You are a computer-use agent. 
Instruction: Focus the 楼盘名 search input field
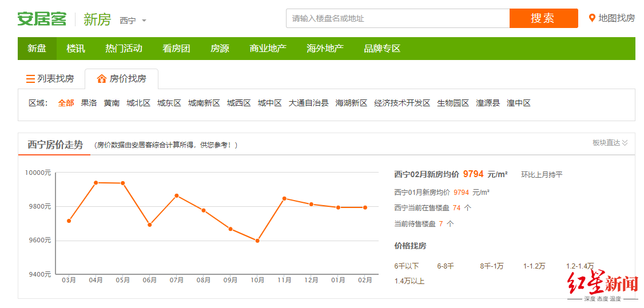pos(397,18)
